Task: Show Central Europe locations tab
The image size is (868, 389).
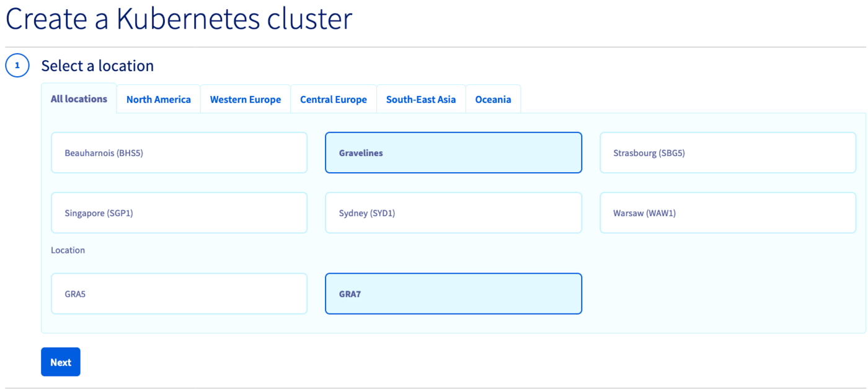Action: 333,100
